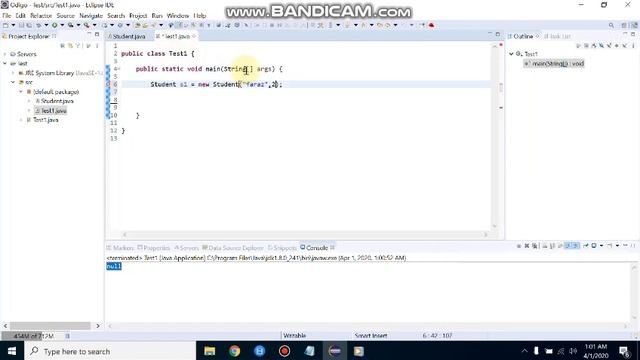Click the Eclipse toolbar search magnifier icon
Viewport: 640px width, 360px height.
click(611, 25)
